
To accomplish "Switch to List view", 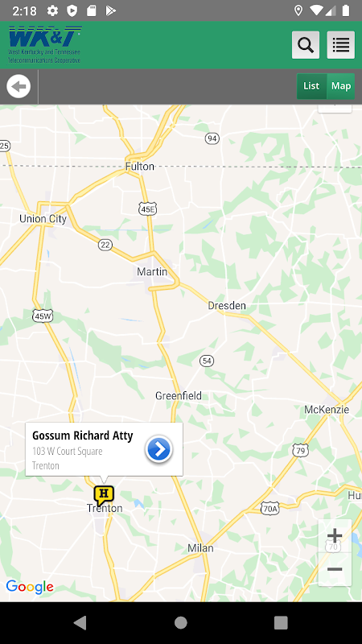I will point(311,86).
